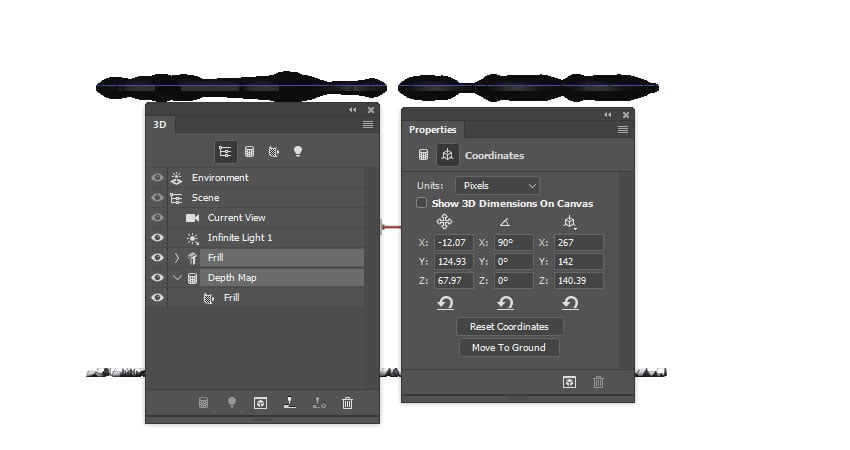Open Mesh properties section icon
The width and height of the screenshot is (850, 450).
pos(423,155)
